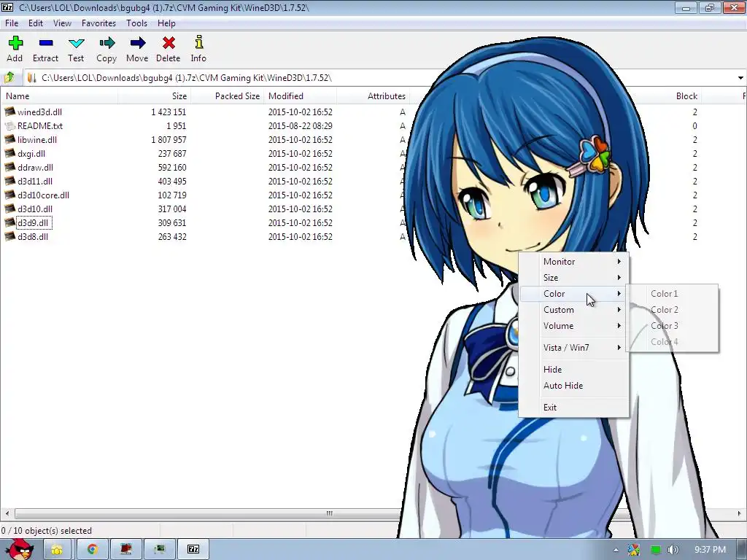
Task: Select the d3d8.dll file icon
Action: 9,237
